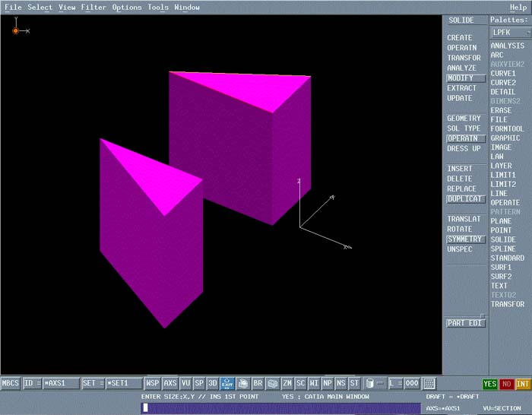532x415 pixels.
Task: Click the command input field at bottom
Action: tap(280, 408)
